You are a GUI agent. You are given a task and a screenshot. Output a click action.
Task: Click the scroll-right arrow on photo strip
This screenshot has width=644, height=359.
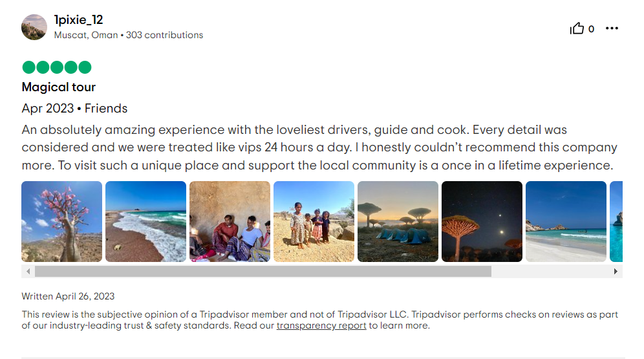pos(616,272)
